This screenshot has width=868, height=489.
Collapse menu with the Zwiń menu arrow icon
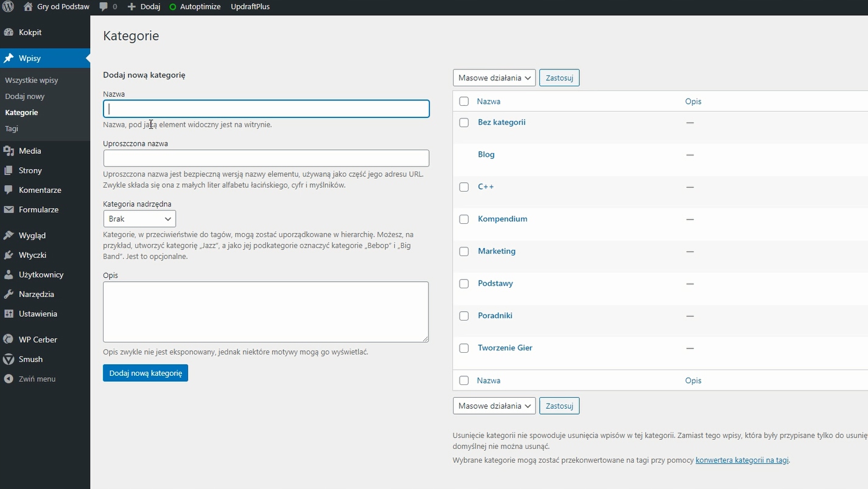point(9,379)
